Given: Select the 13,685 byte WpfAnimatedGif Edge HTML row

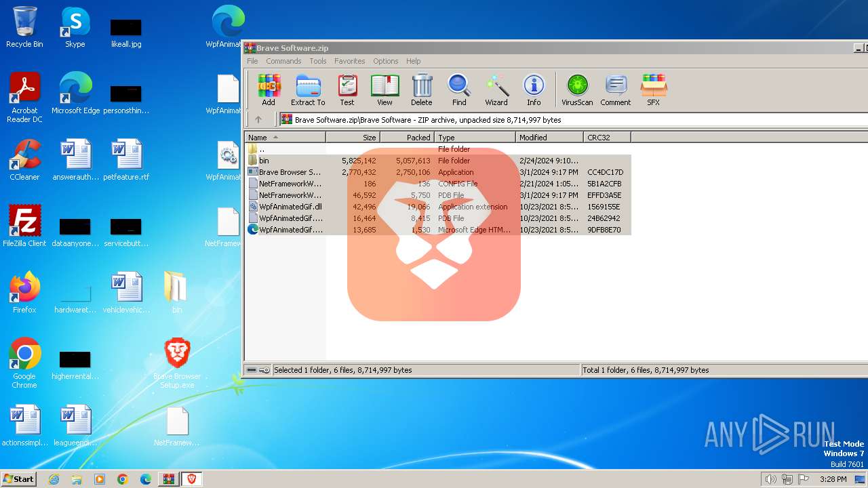Looking at the screenshot, I should 438,230.
